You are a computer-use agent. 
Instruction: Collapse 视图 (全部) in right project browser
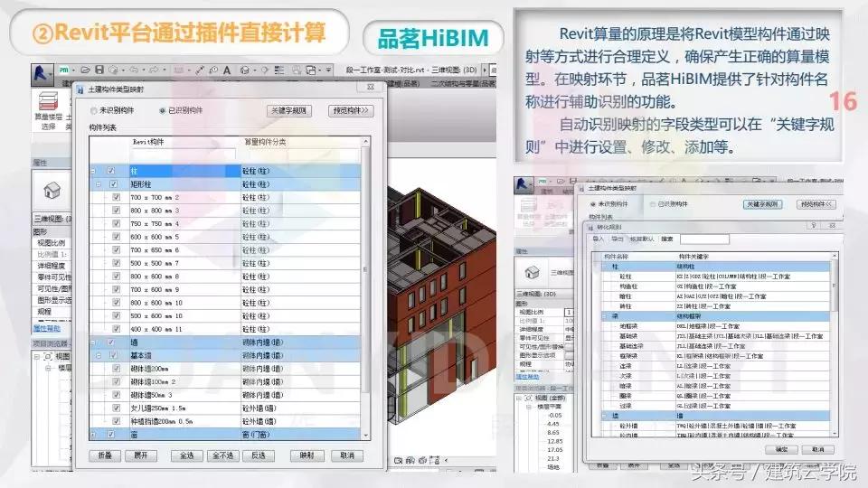point(519,398)
